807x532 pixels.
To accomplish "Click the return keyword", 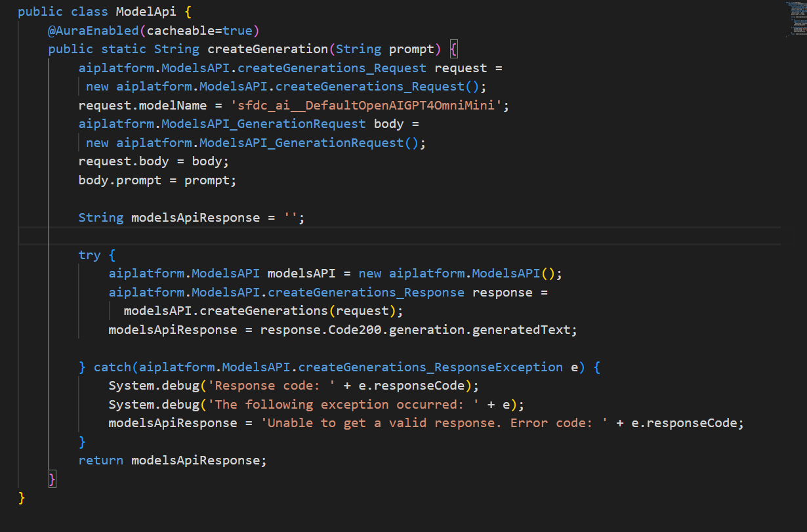I will (100, 460).
